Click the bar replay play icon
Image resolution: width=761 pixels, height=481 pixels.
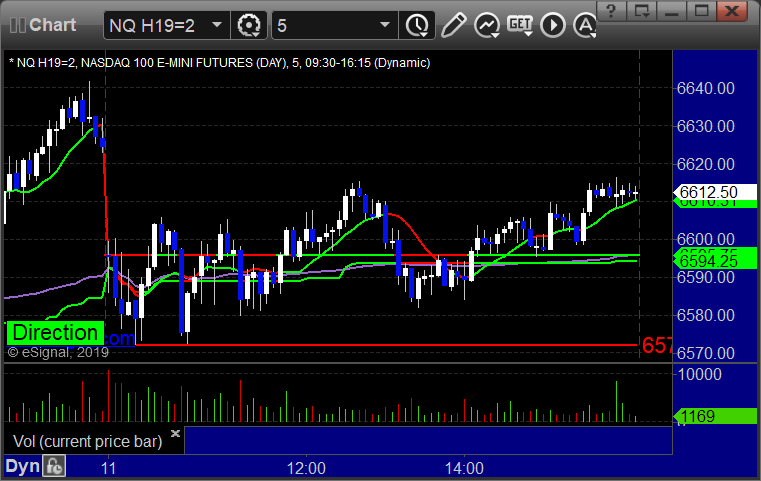pyautogui.click(x=553, y=25)
